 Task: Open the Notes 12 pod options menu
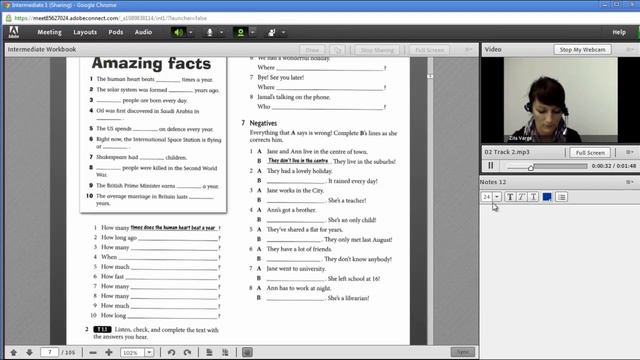click(x=630, y=182)
